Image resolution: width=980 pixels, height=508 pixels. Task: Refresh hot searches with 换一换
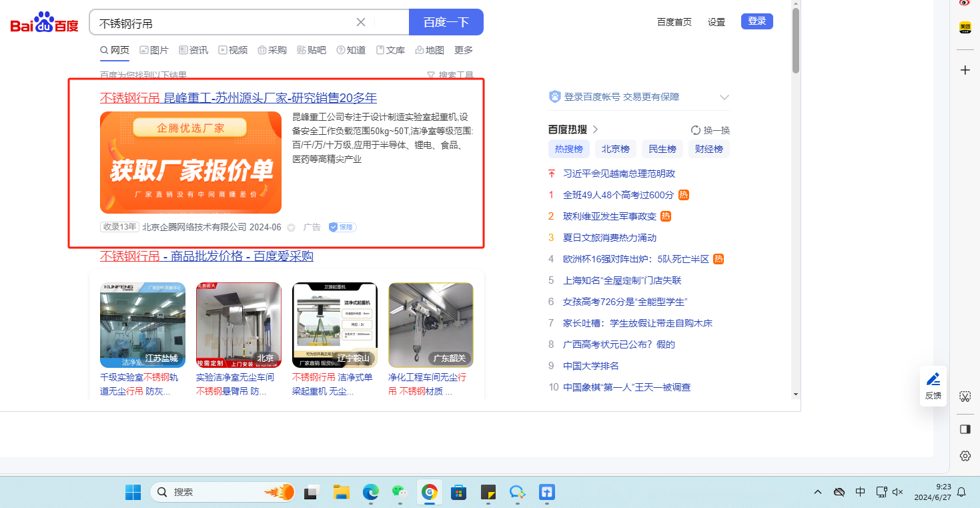[710, 130]
